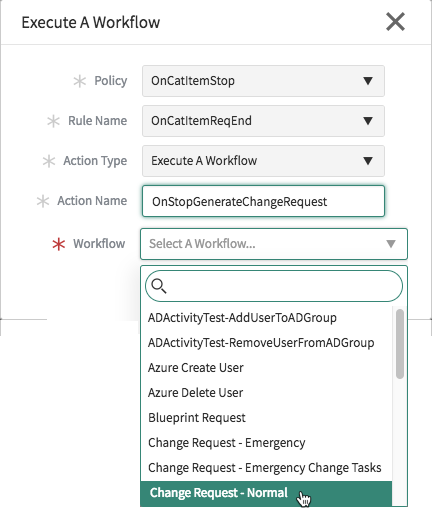
Task: Open the Policy dropdown arrow
Action: [368, 81]
